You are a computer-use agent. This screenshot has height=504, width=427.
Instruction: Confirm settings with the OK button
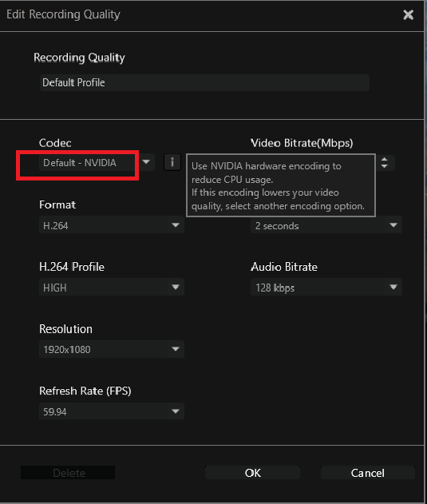tap(252, 473)
